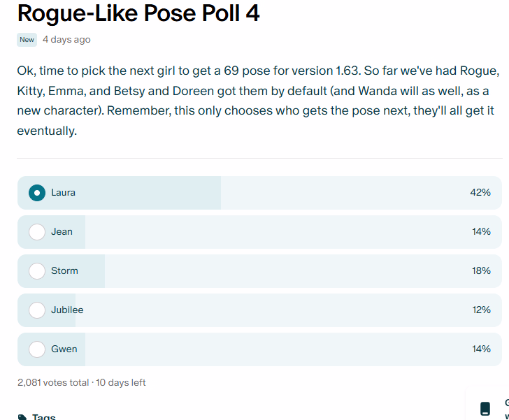Screen dimensions: 509x420
Task: Click the '2,081 votes total' text
Action: pyautogui.click(x=53, y=383)
